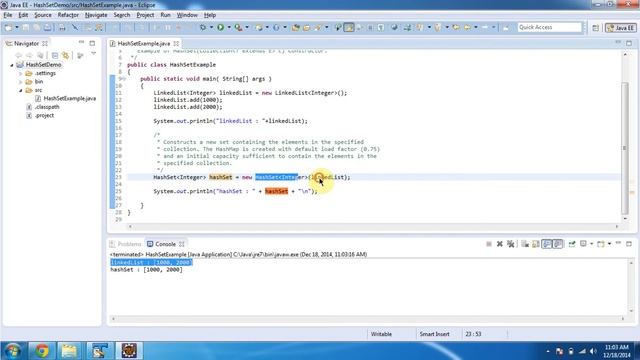This screenshot has height=360, width=640.
Task: Open the Open Console dropdown arrow
Action: tap(609, 244)
